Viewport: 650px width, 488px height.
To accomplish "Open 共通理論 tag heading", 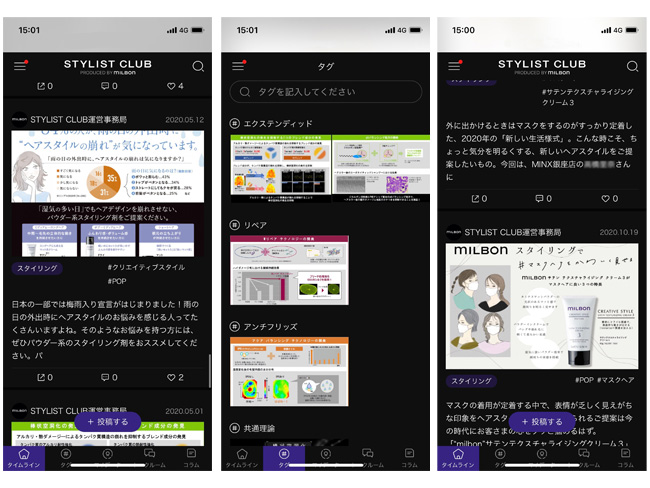I will (x=259, y=428).
